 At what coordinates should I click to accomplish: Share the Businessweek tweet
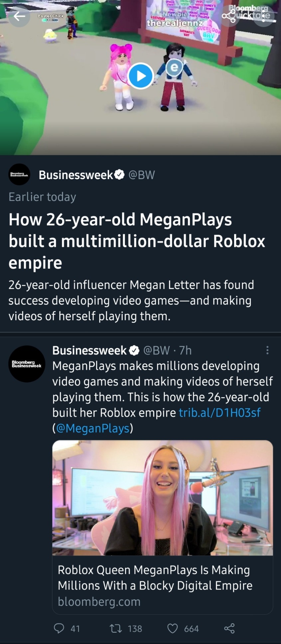click(x=229, y=628)
